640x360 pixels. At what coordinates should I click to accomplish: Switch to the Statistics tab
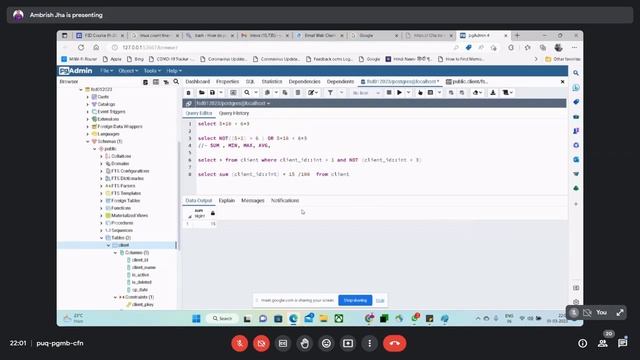pyautogui.click(x=272, y=82)
